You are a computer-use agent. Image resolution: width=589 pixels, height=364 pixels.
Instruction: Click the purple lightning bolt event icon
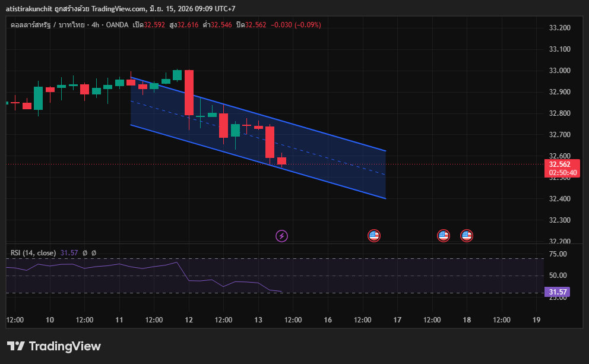pyautogui.click(x=281, y=236)
